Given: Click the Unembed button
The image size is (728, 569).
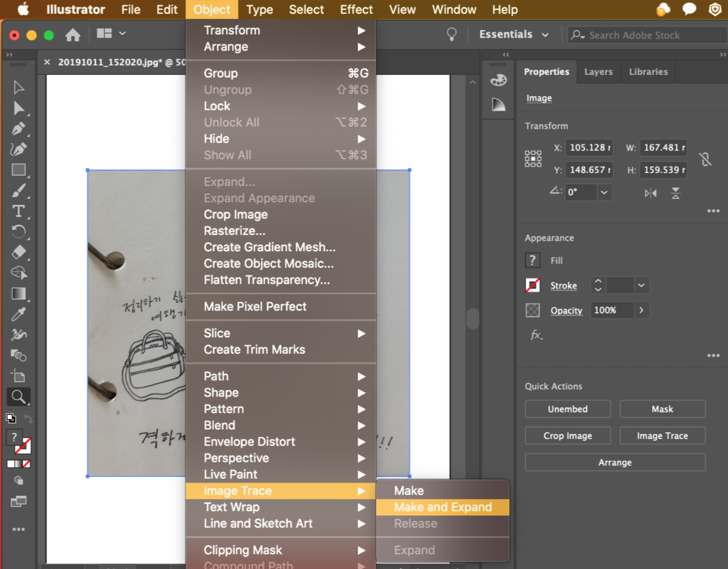Looking at the screenshot, I should [568, 409].
